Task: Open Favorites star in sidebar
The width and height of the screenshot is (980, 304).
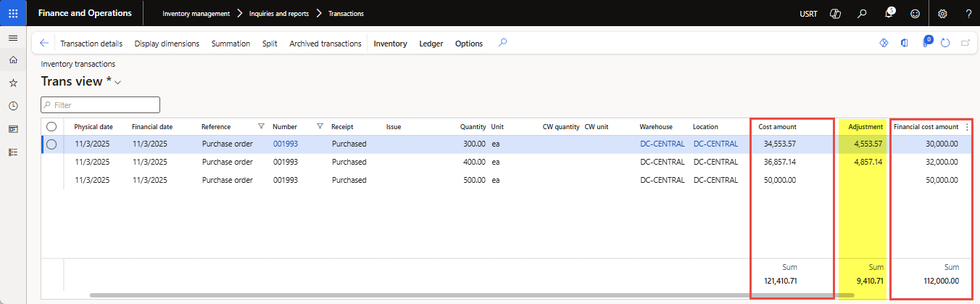Action: click(13, 83)
